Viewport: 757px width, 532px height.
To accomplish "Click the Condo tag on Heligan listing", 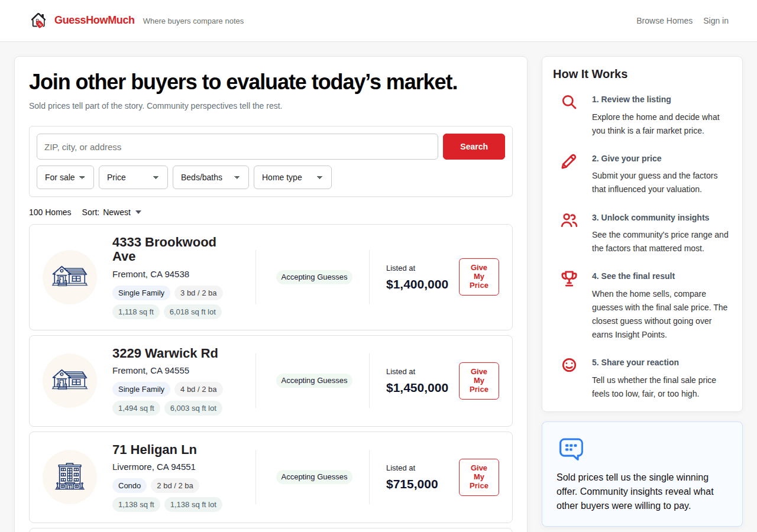I will 130,486.
